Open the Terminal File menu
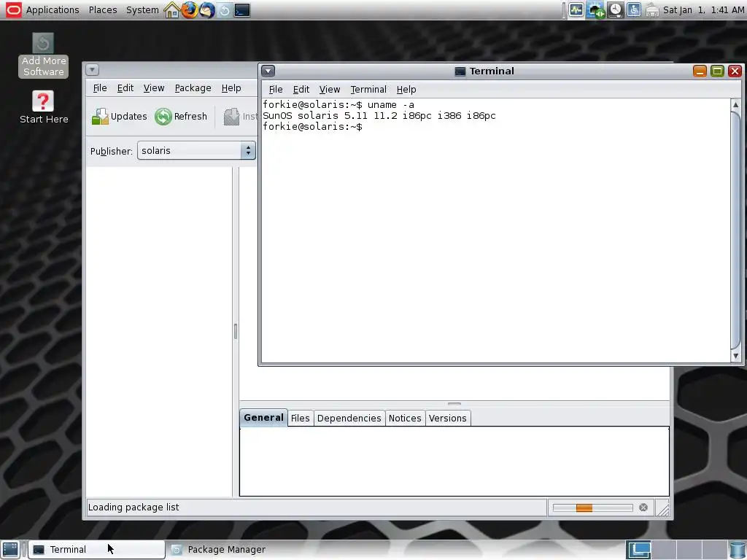Viewport: 747px width, 560px height. tap(275, 90)
